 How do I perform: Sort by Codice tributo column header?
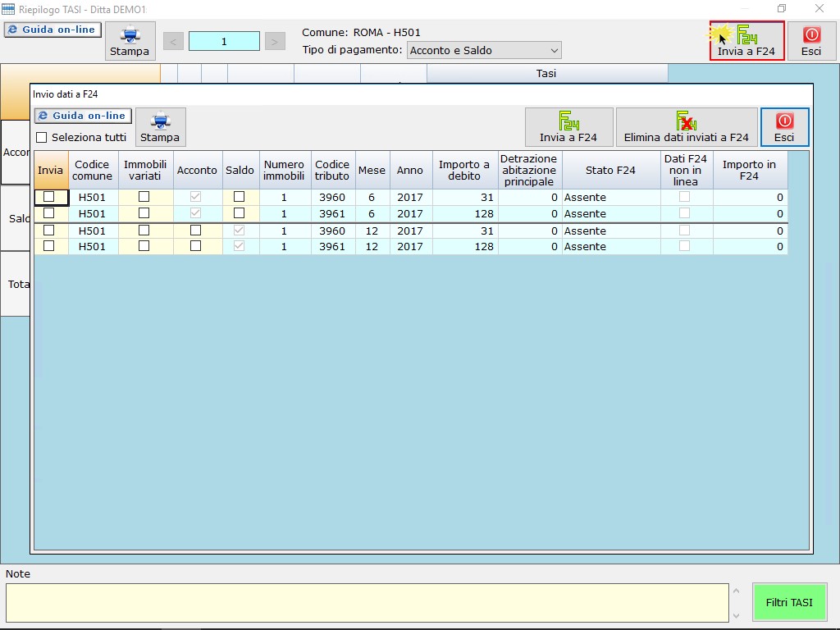click(x=332, y=170)
